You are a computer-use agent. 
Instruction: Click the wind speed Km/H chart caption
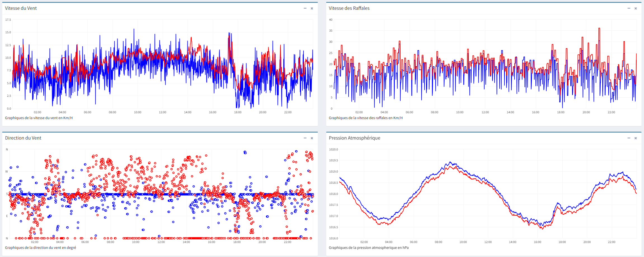click(x=39, y=118)
